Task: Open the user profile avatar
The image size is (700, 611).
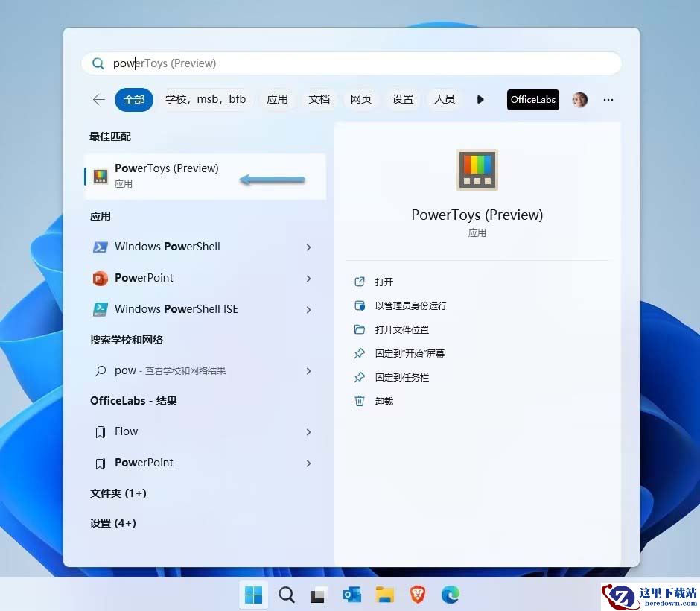Action: click(580, 100)
